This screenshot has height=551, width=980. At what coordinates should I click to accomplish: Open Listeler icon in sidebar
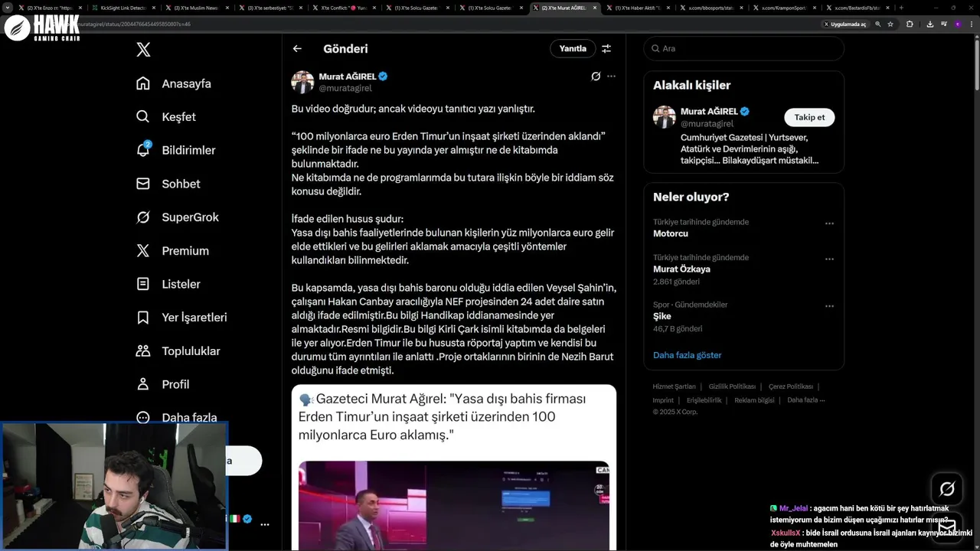coord(143,284)
